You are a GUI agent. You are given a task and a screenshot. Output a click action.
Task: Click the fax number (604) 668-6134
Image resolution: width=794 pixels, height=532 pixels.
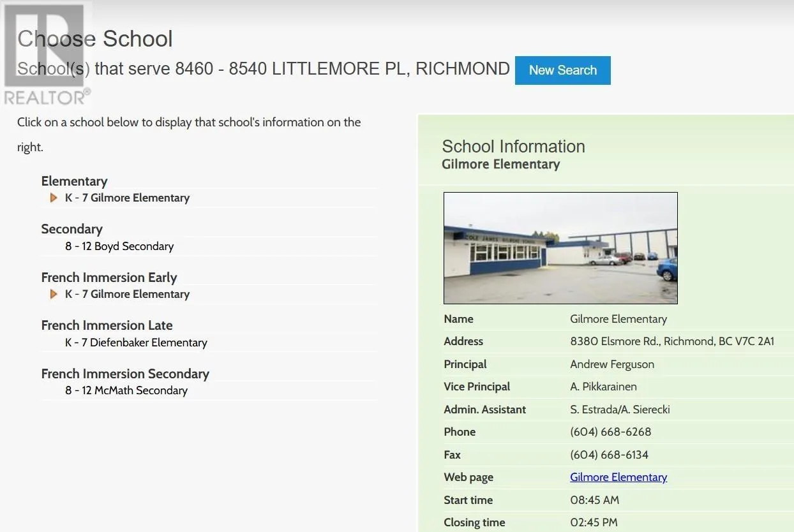609,455
